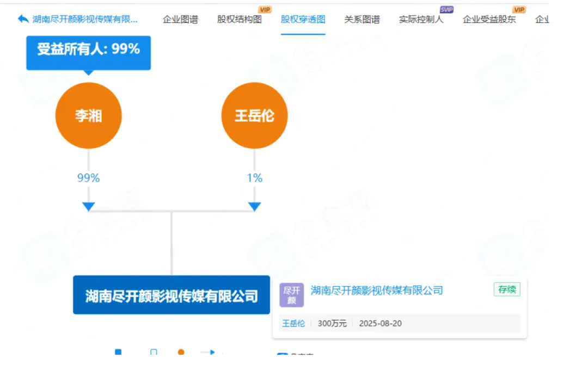Click the 受益所有人: 99% badge
The image size is (588, 365).
pyautogui.click(x=88, y=53)
